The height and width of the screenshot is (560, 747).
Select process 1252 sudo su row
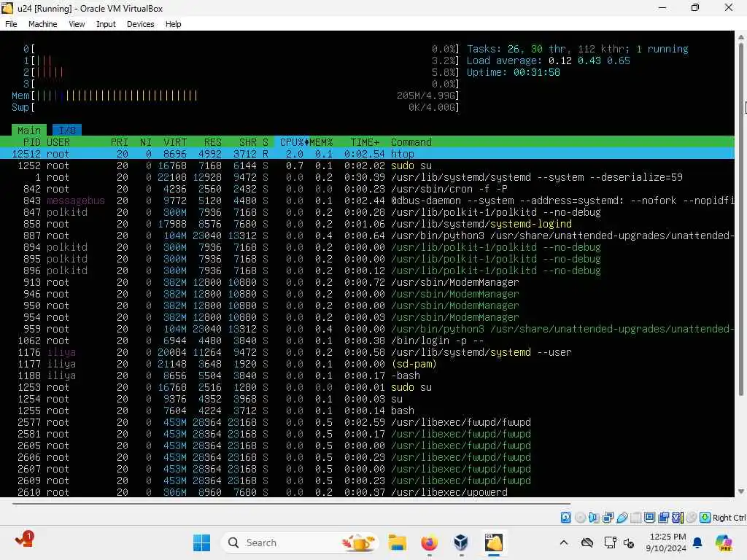368,166
